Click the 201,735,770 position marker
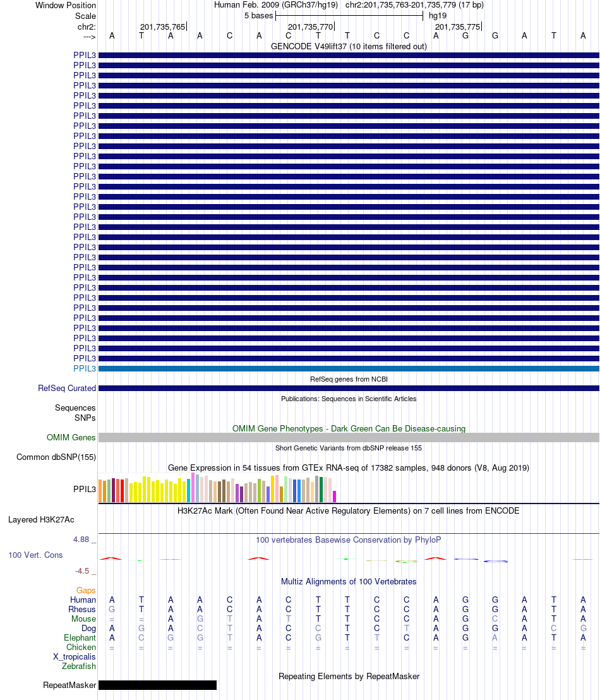600x700 pixels. (311, 27)
